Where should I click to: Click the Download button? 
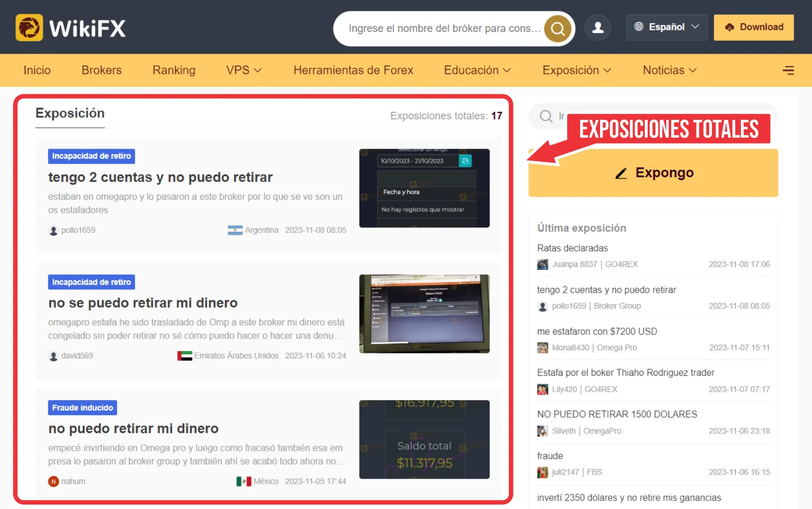(x=754, y=27)
